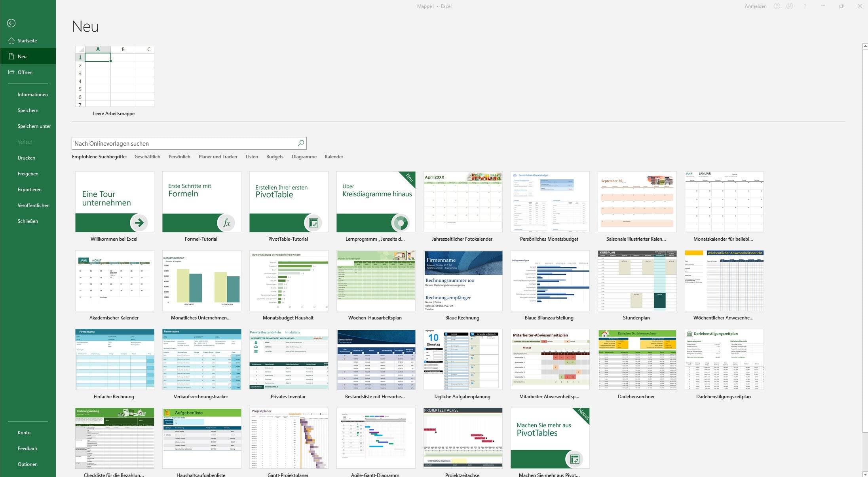Viewport: 868px width, 477px height.
Task: Select the Konto sidebar icon
Action: tap(24, 432)
